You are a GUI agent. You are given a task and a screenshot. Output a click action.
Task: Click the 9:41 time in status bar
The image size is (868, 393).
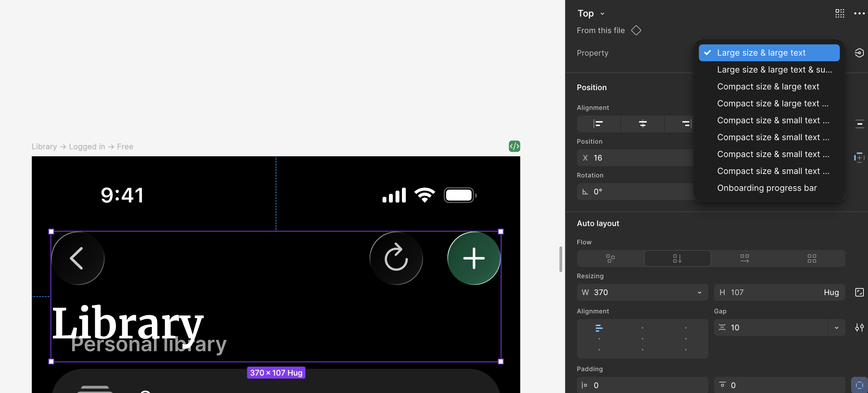122,195
